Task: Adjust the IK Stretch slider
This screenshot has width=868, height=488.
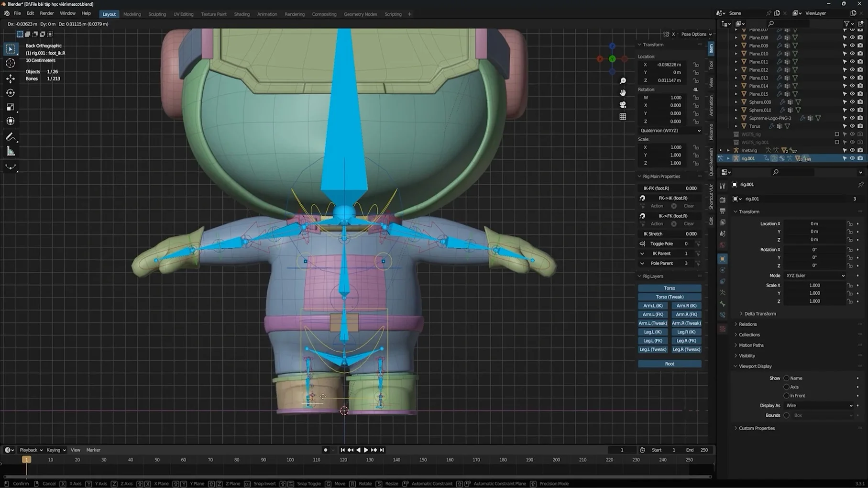Action: 670,234
